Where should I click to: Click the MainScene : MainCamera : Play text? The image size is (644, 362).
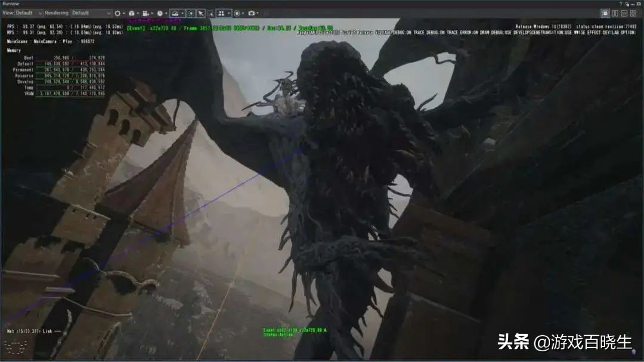pos(40,42)
